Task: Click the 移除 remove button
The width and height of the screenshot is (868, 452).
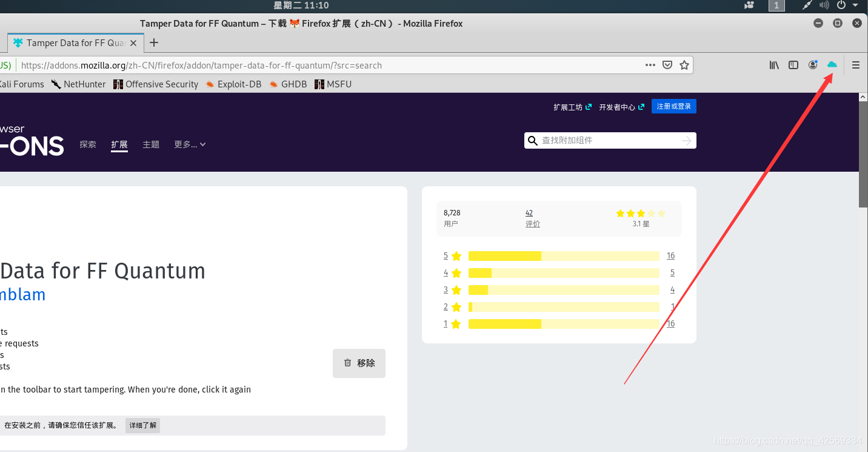Action: [359, 363]
